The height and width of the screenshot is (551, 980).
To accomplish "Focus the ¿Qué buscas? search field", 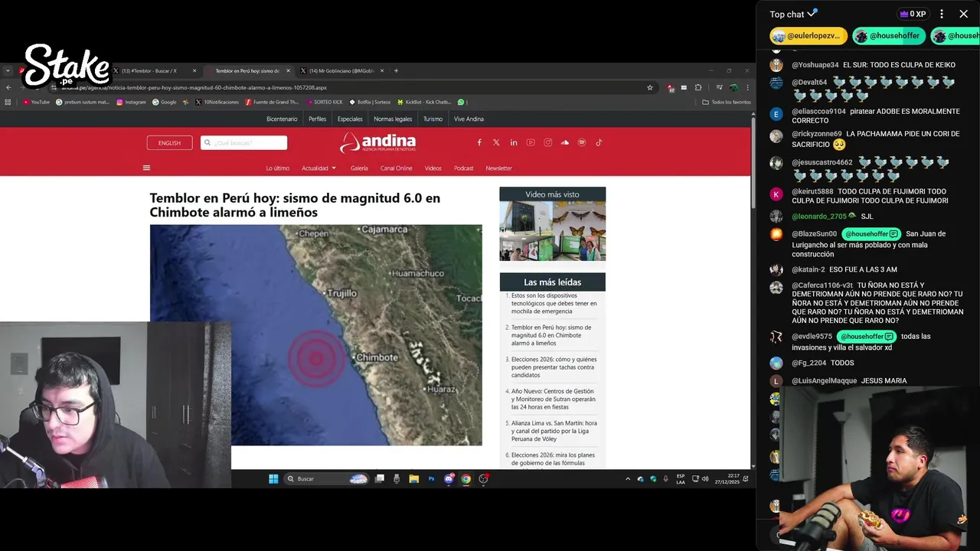I will coord(243,142).
